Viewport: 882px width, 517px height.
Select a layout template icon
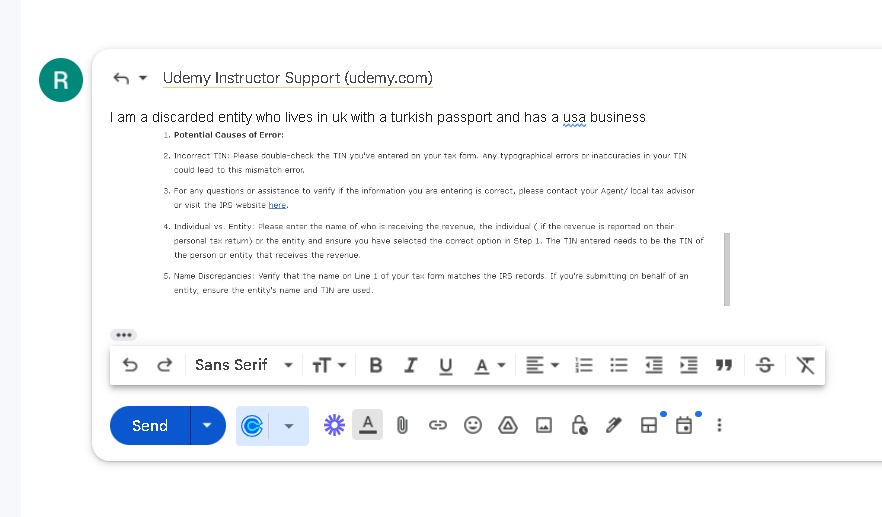tap(649, 425)
